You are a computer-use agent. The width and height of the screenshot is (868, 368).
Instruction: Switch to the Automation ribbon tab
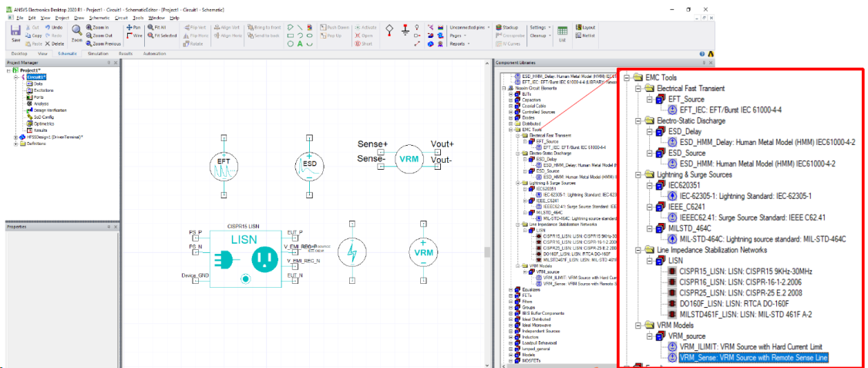[154, 54]
